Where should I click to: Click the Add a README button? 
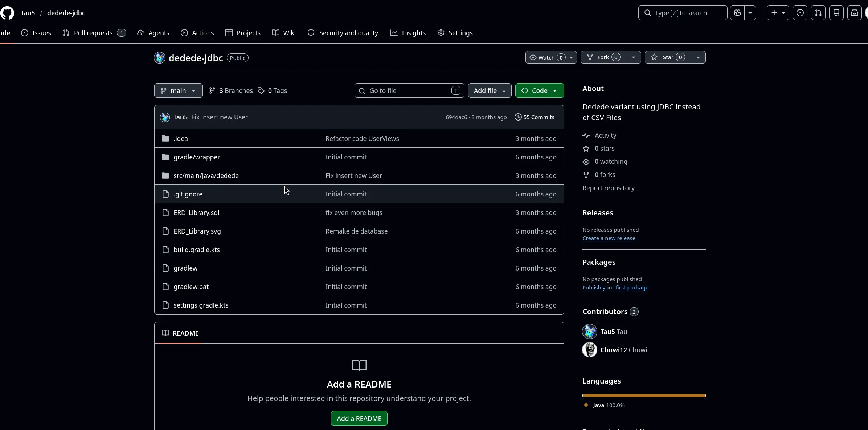click(359, 418)
